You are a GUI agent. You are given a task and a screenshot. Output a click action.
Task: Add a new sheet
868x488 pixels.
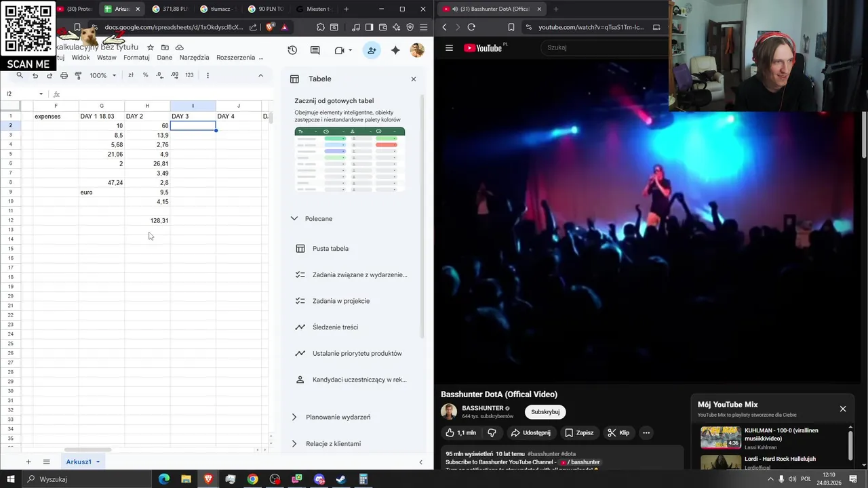click(28, 462)
